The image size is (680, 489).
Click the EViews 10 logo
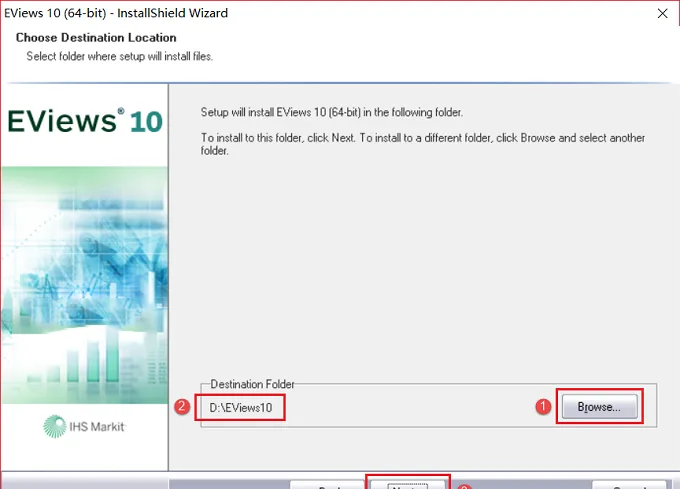tap(85, 121)
